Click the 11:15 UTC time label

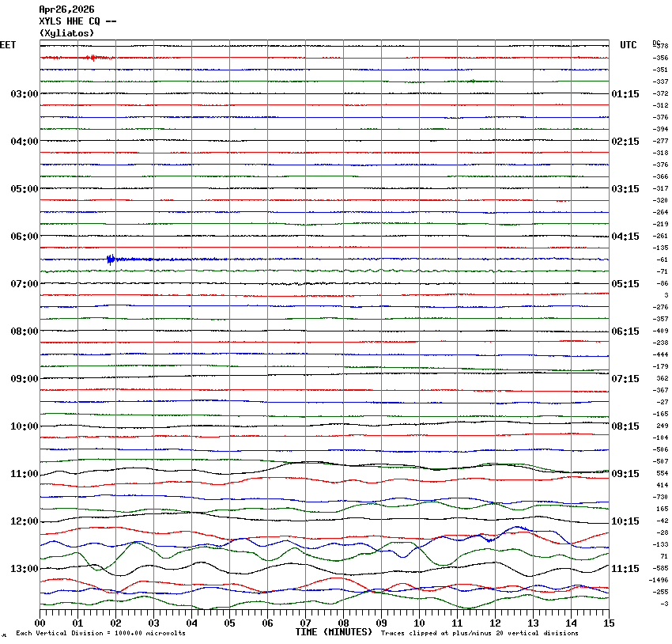pyautogui.click(x=625, y=569)
